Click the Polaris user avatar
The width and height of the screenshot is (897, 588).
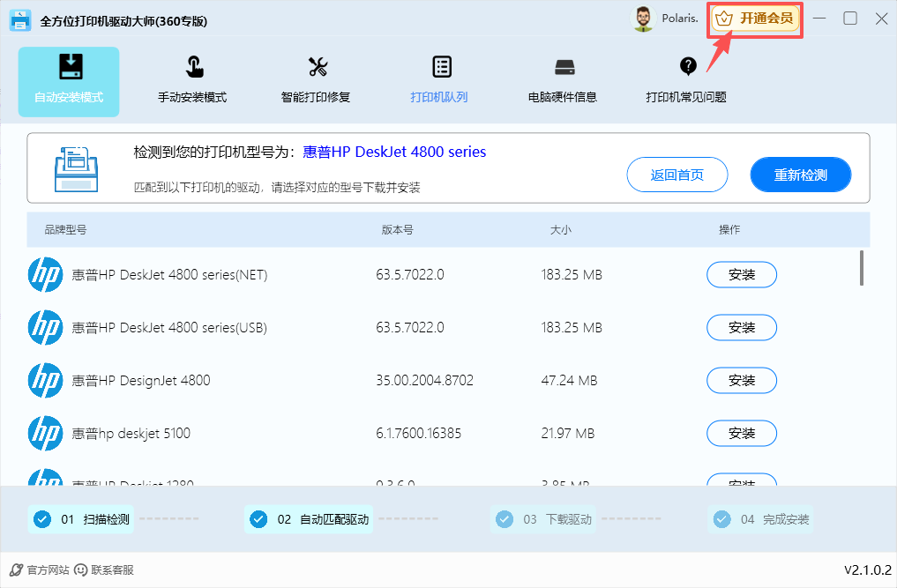coord(644,19)
